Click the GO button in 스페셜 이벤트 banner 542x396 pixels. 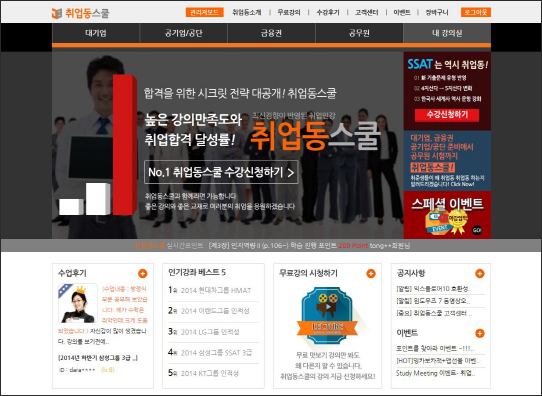pyautogui.click(x=477, y=230)
